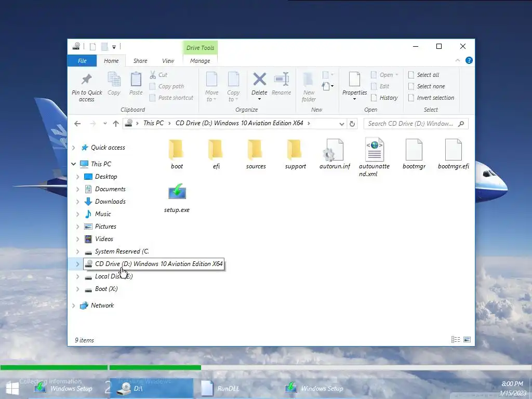This screenshot has width=532, height=399.
Task: Switch to the View ribbon tab
Action: coord(168,61)
